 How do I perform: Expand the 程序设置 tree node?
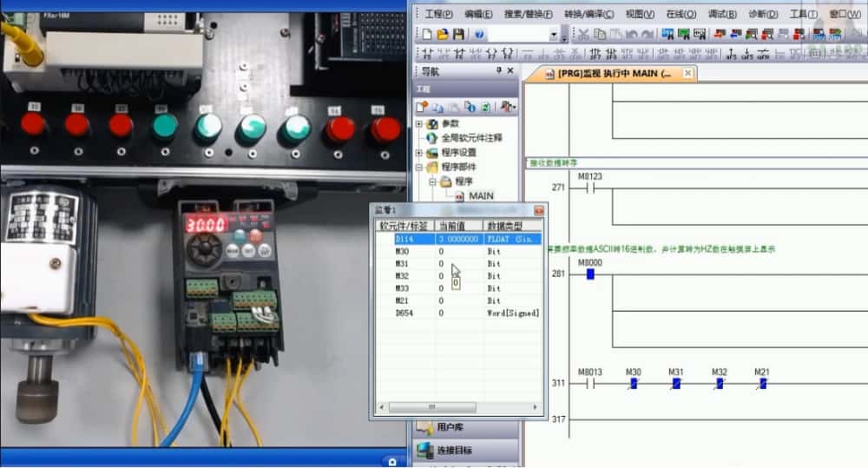419,153
